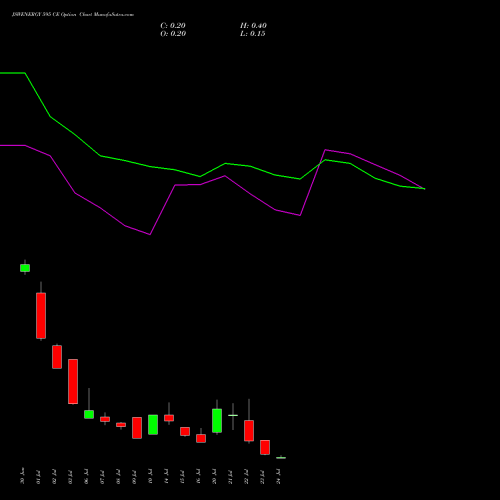Click the thin doji candle above 21 Jul
500x500 pixels.
coord(233,416)
